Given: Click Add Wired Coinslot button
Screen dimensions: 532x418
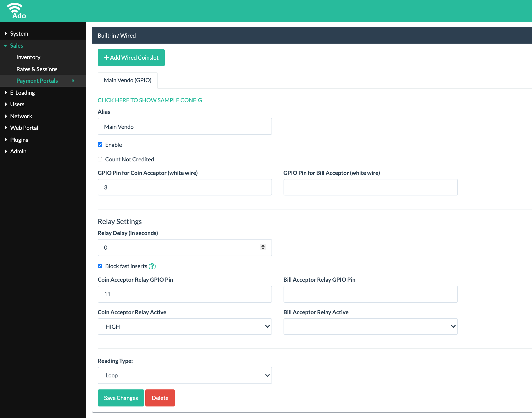Looking at the screenshot, I should (131, 58).
